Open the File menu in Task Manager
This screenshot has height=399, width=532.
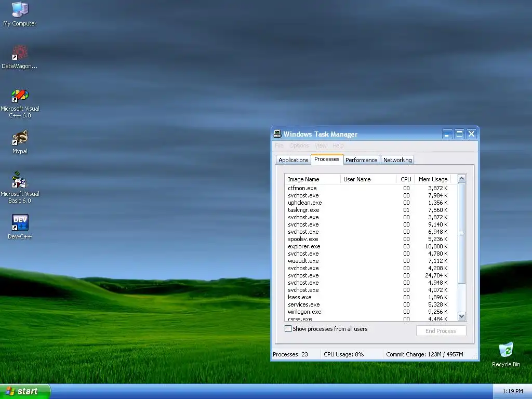(279, 145)
